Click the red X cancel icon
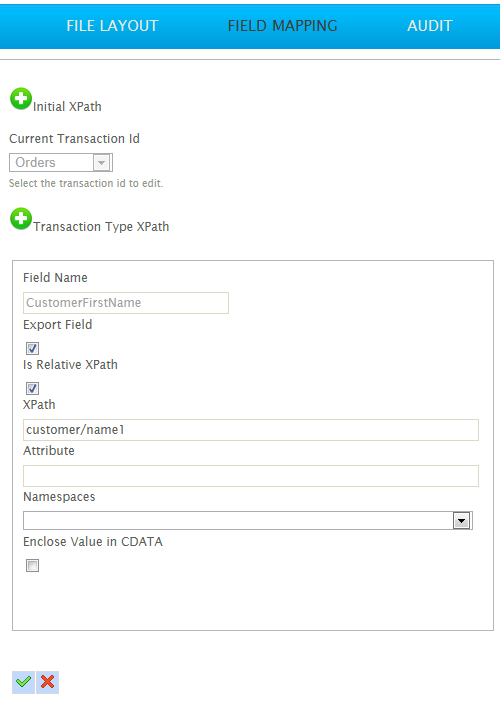The width and height of the screenshot is (500, 702). click(47, 682)
